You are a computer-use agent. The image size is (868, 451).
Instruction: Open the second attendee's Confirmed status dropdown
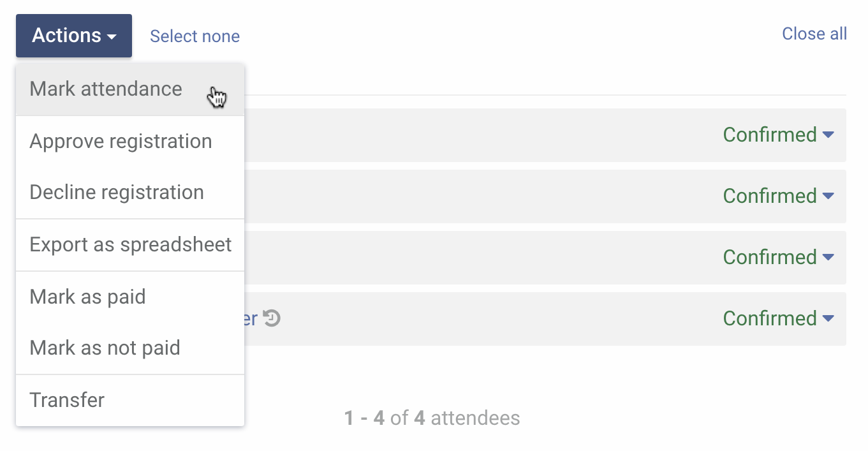778,196
